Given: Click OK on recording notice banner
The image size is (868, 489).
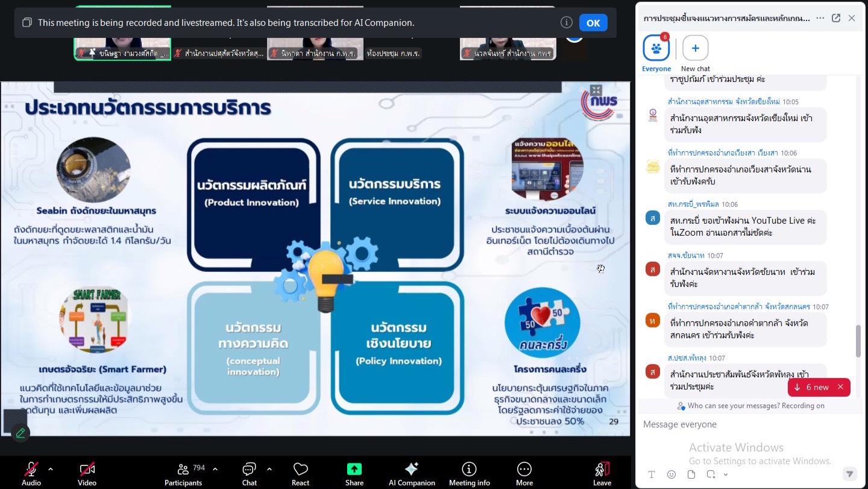Looking at the screenshot, I should coord(593,23).
